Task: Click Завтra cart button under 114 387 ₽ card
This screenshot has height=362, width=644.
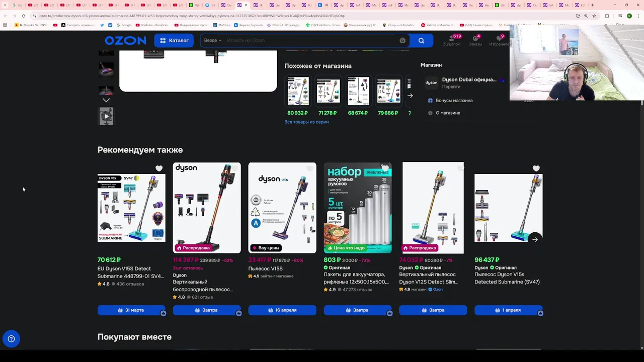Action: pos(207,310)
